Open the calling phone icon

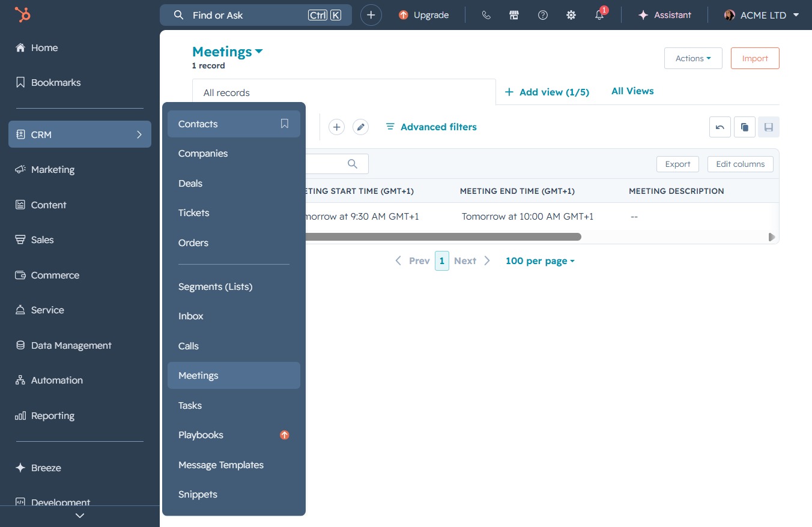tap(486, 15)
